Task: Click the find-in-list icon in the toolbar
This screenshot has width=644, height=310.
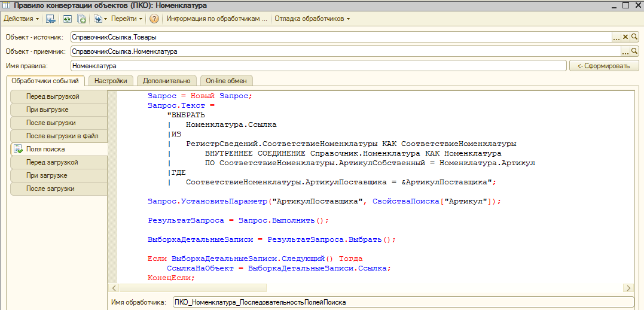Action: pyautogui.click(x=51, y=19)
